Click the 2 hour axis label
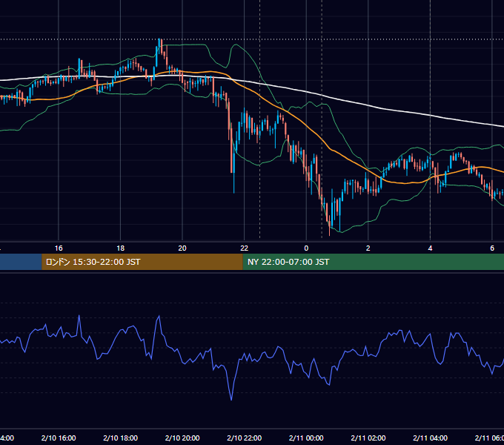 point(368,248)
